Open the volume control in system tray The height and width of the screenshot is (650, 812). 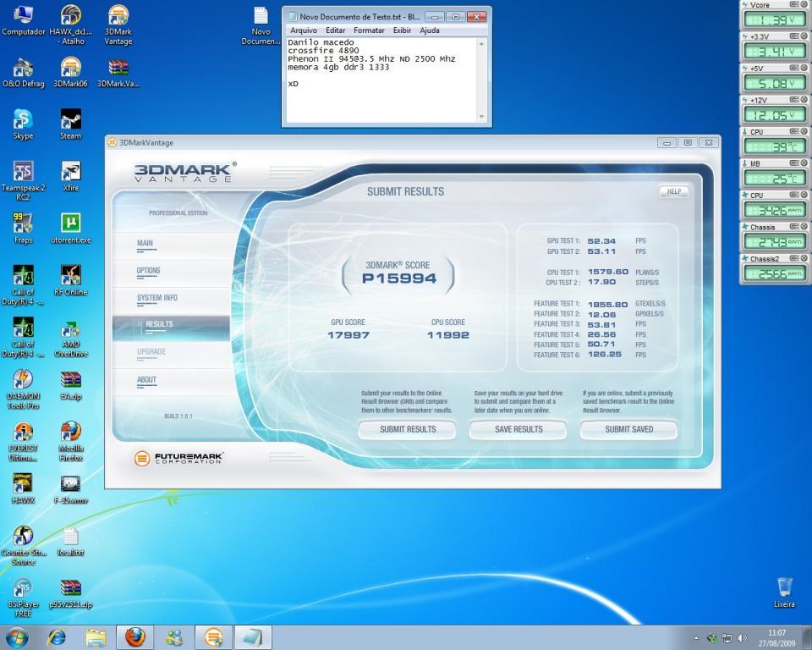[x=743, y=638]
